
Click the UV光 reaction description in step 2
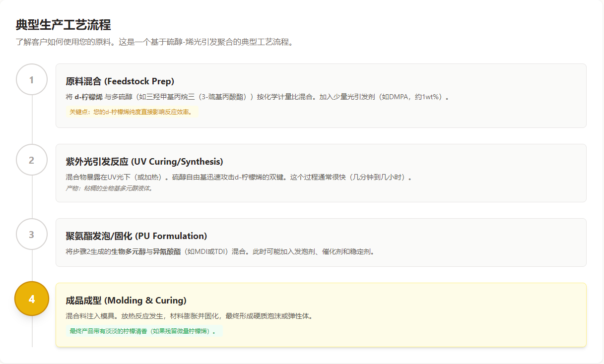[x=239, y=177]
